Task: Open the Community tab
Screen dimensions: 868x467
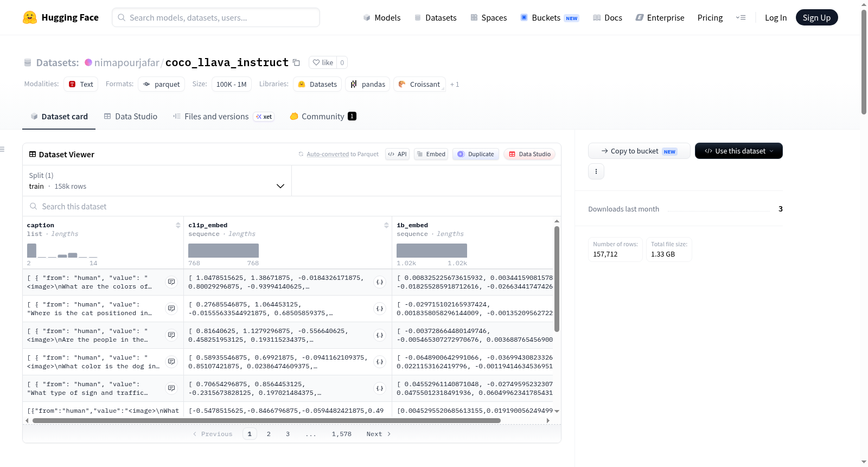Action: 323,116
